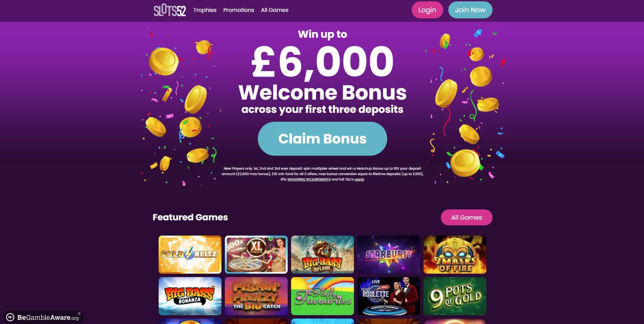The image size is (644, 324).
Task: Launch Big Bass Bonanza
Action: click(190, 296)
